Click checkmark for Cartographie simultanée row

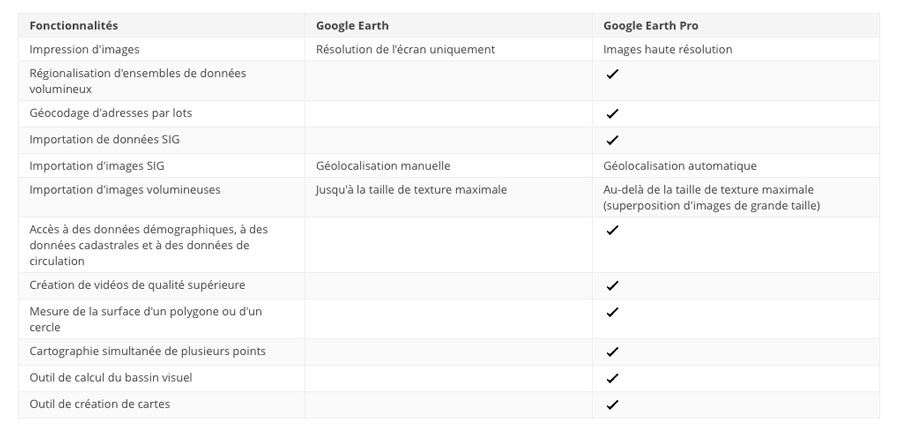[612, 351]
